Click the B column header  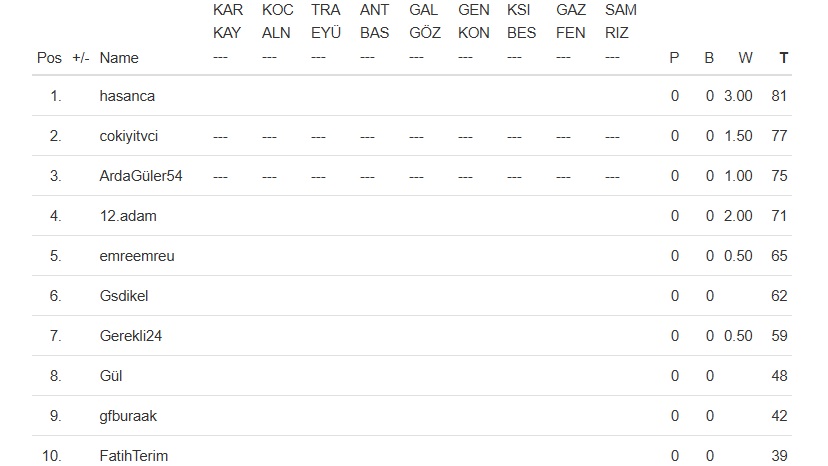point(709,58)
